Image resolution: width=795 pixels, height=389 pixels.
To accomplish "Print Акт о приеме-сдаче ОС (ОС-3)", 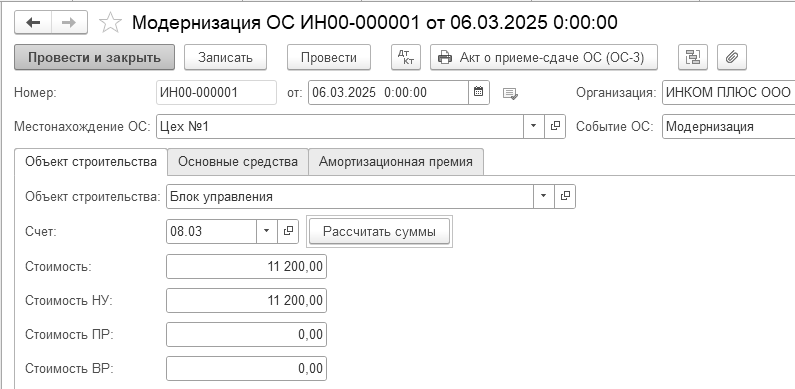I will [544, 57].
